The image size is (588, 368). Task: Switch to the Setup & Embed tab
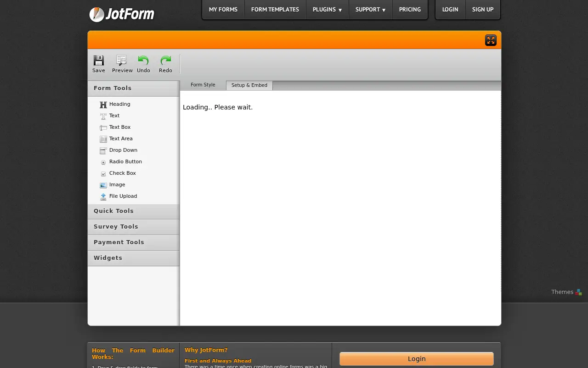[x=249, y=86]
